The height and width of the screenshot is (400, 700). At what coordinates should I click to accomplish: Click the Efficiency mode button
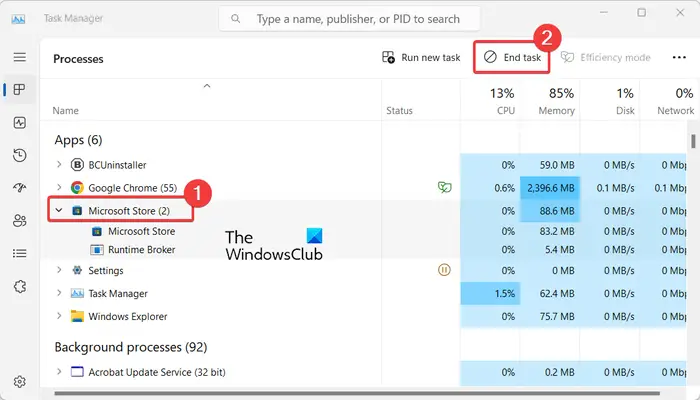[x=605, y=58]
